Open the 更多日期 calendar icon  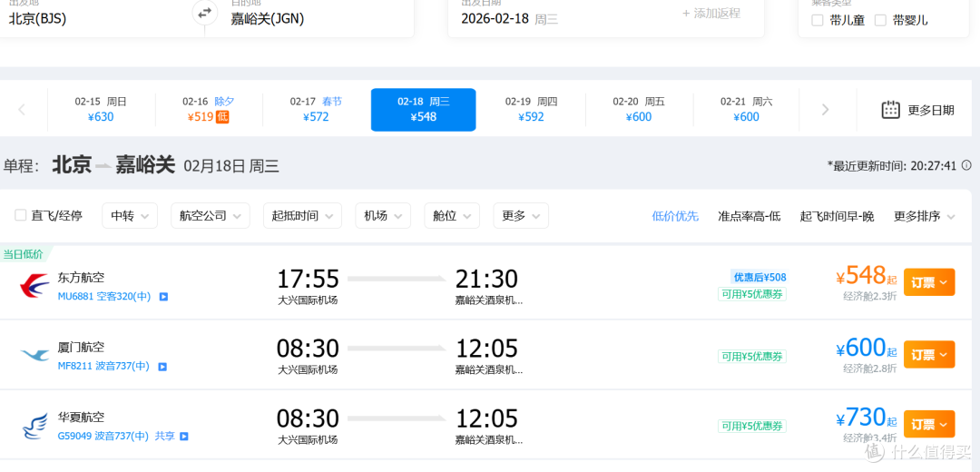[890, 110]
